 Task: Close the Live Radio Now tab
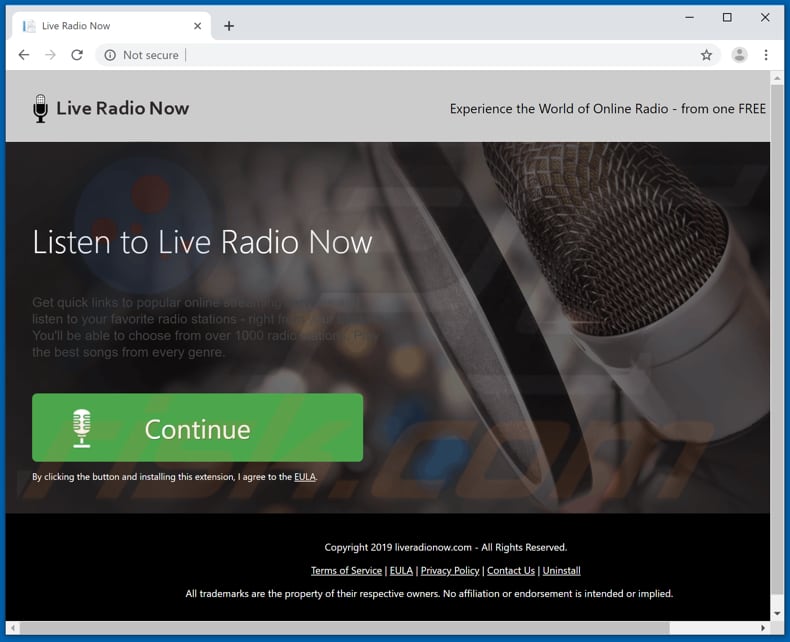tap(198, 26)
